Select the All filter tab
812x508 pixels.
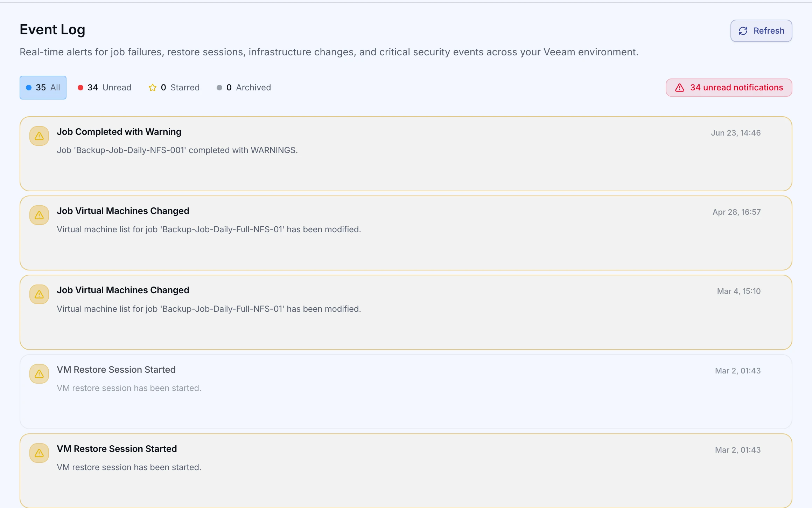pyautogui.click(x=43, y=88)
